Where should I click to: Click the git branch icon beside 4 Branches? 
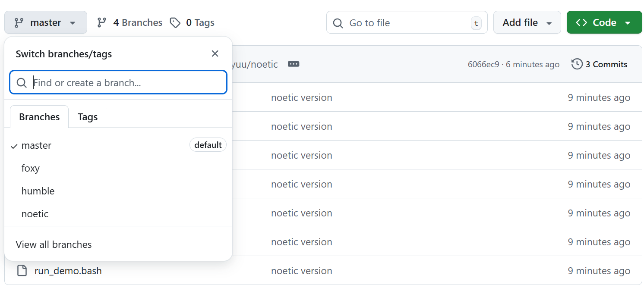[102, 22]
